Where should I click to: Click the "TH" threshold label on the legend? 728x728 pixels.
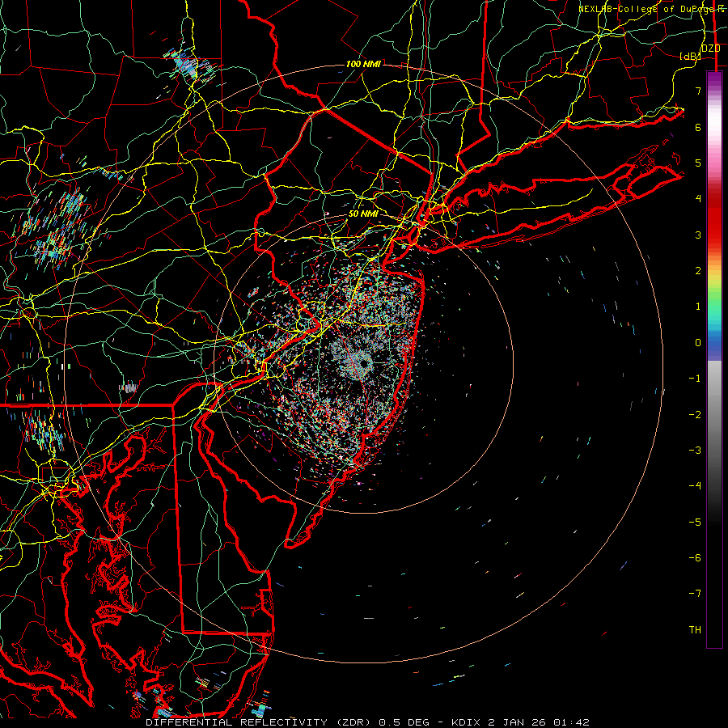pos(695,629)
